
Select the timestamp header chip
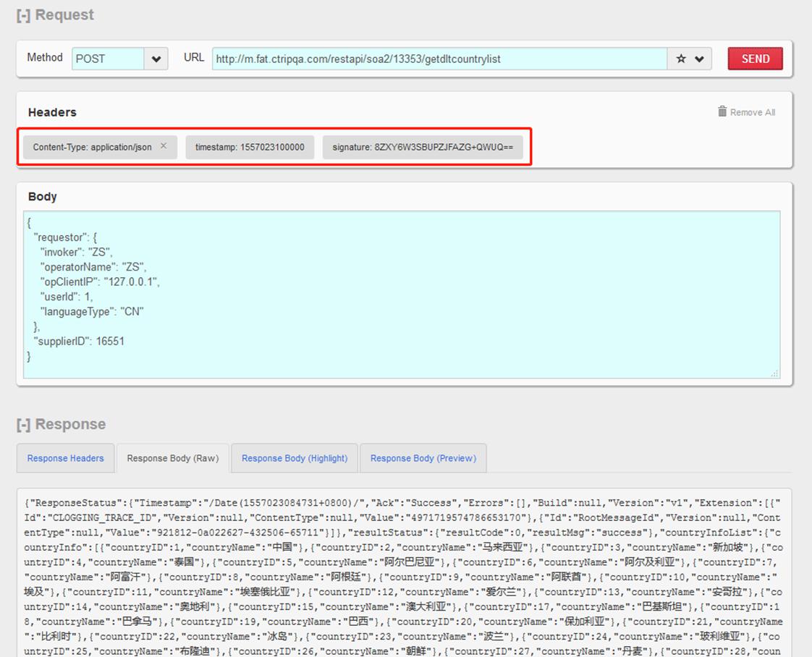click(250, 147)
